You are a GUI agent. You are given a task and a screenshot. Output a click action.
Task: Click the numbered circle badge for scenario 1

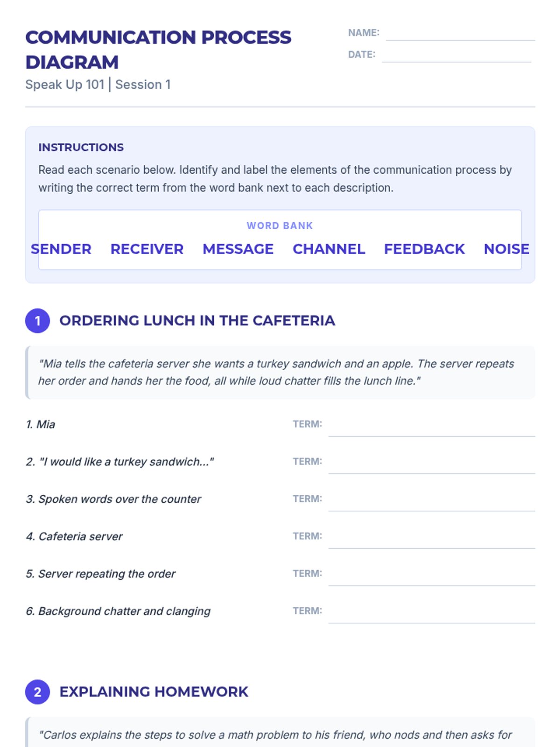tap(37, 321)
